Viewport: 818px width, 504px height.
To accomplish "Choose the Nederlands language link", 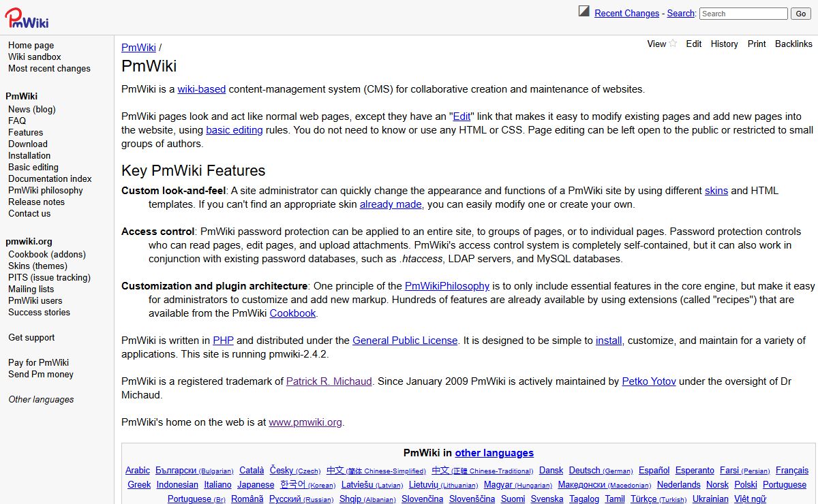I will pyautogui.click(x=679, y=485).
